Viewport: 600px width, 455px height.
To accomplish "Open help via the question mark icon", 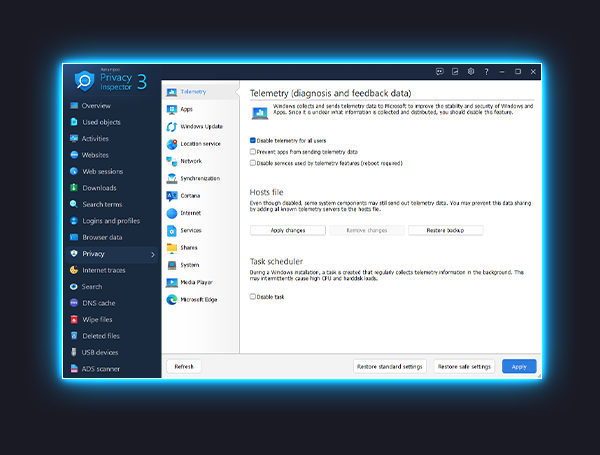I will tap(486, 72).
